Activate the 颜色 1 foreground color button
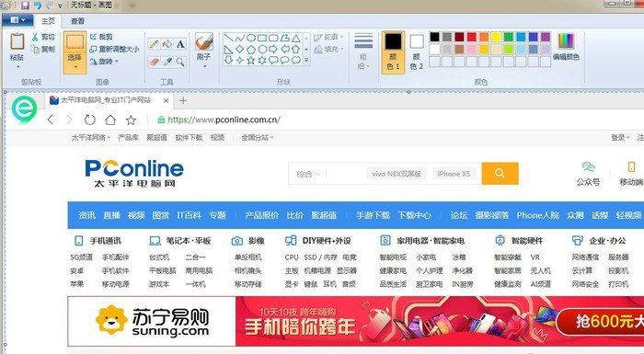Image resolution: width=644 pixels, height=354 pixels. [x=393, y=51]
